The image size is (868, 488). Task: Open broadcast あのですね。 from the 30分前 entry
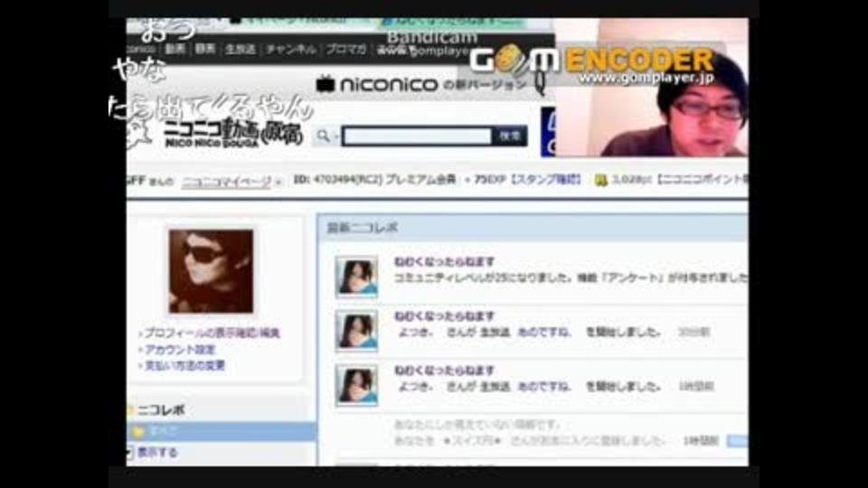(x=543, y=332)
